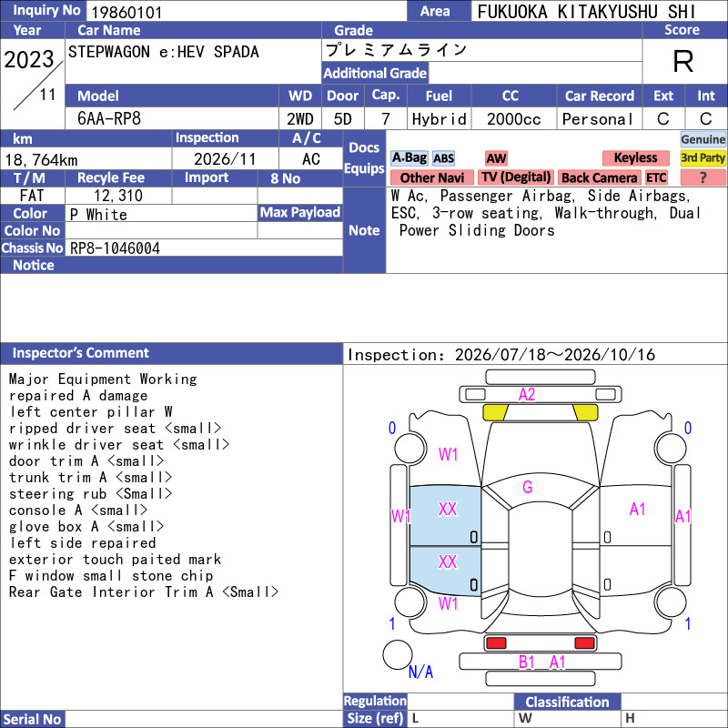728x728 pixels.
Task: Click the yellow left headlight on diagram
Action: 495,412
